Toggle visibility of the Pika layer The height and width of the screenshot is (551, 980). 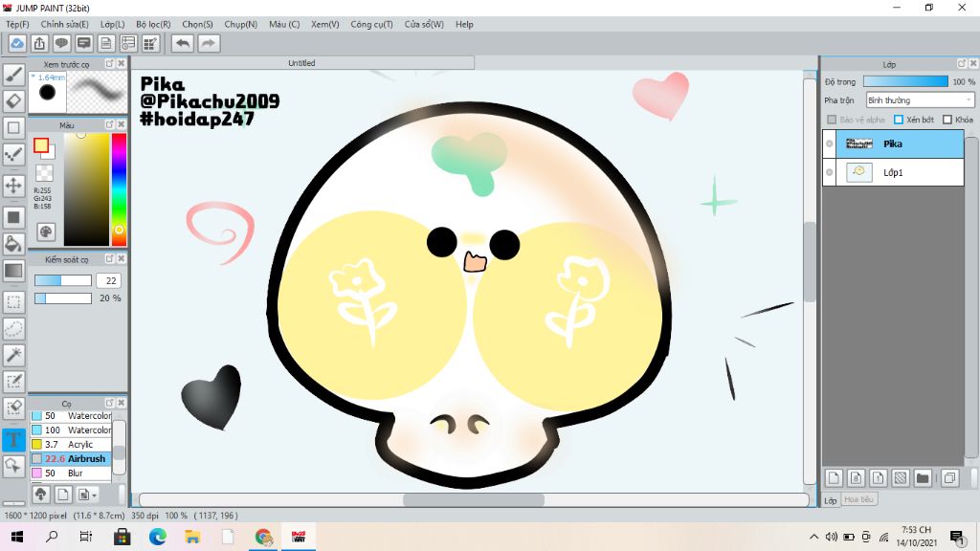pyautogui.click(x=830, y=143)
